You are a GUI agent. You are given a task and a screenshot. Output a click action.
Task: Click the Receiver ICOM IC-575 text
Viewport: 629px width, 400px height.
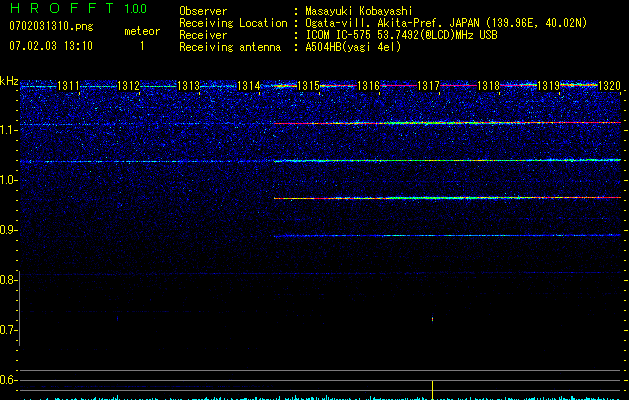[402, 35]
